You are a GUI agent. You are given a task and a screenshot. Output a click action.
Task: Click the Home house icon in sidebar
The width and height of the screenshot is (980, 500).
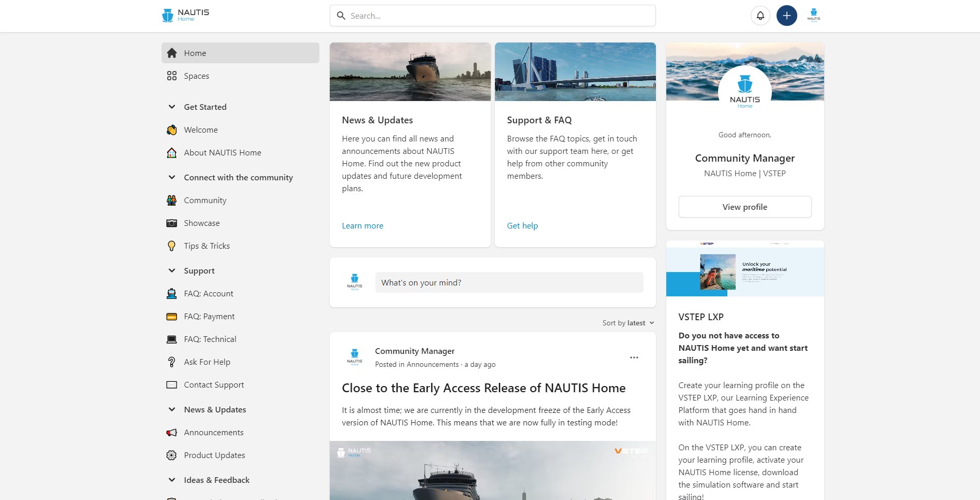tap(172, 53)
